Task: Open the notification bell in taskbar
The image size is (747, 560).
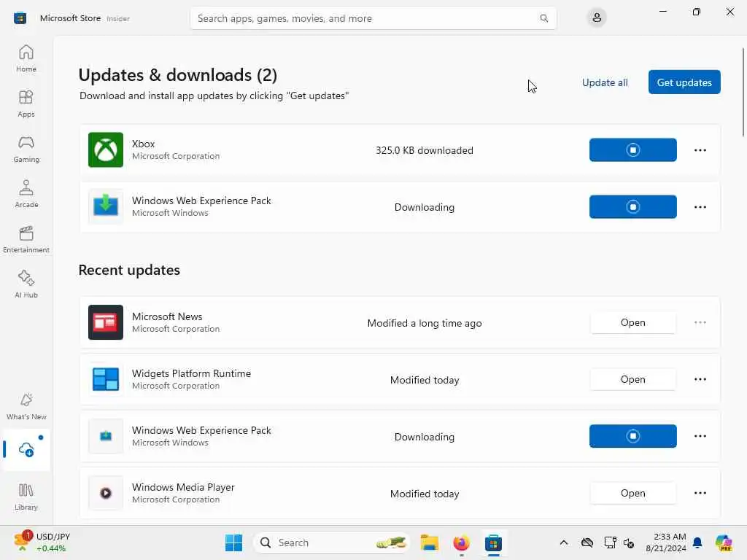Action: tap(697, 542)
